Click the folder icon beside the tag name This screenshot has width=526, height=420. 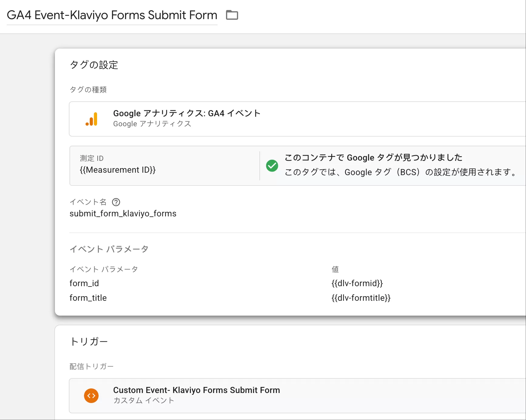point(232,15)
